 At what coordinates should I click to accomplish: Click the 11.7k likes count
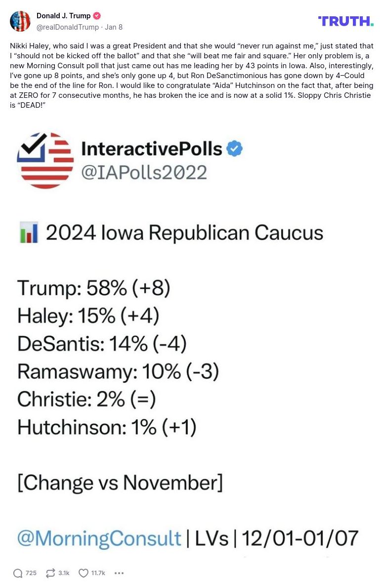98,573
